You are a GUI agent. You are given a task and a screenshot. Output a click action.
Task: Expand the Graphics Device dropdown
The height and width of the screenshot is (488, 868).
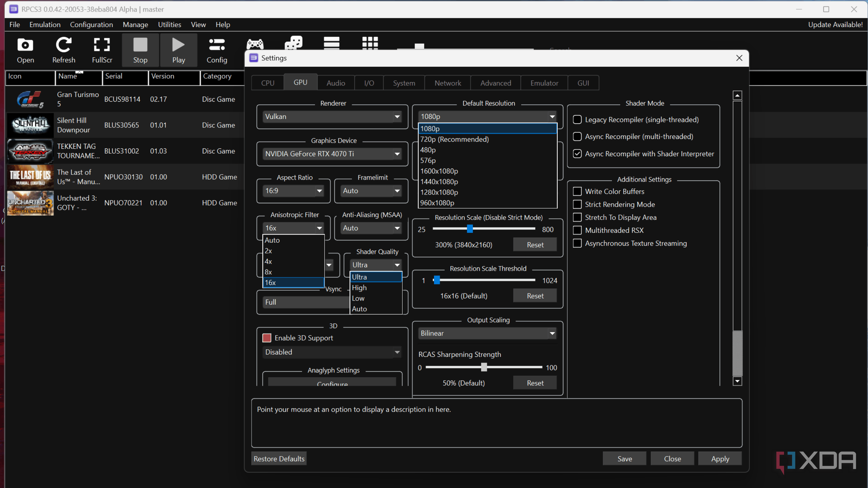332,154
